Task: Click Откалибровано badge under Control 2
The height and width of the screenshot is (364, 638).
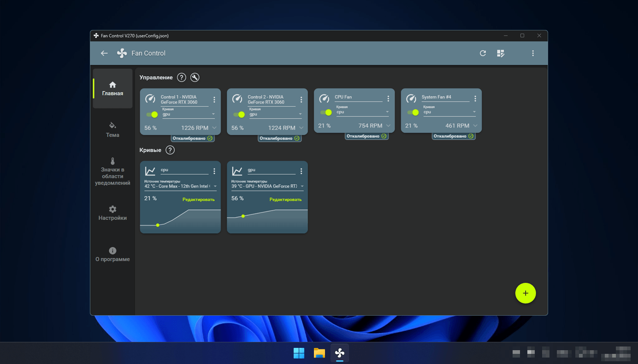Action: (280, 138)
